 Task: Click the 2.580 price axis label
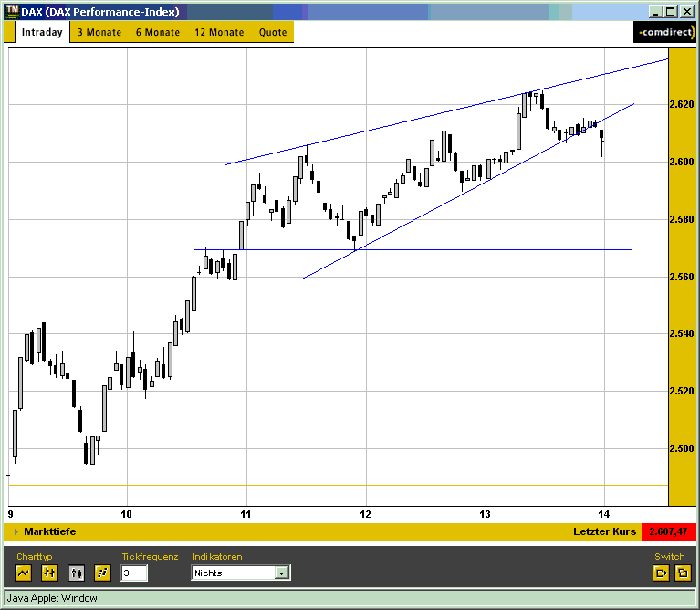pyautogui.click(x=682, y=219)
